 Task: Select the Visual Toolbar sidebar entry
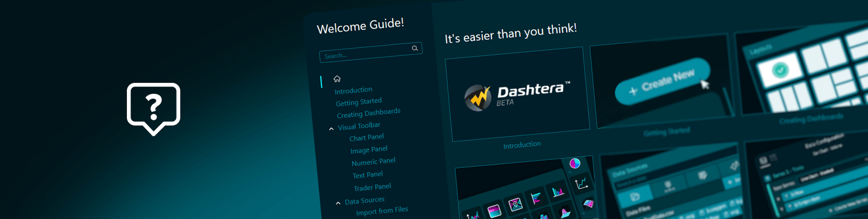(x=359, y=126)
